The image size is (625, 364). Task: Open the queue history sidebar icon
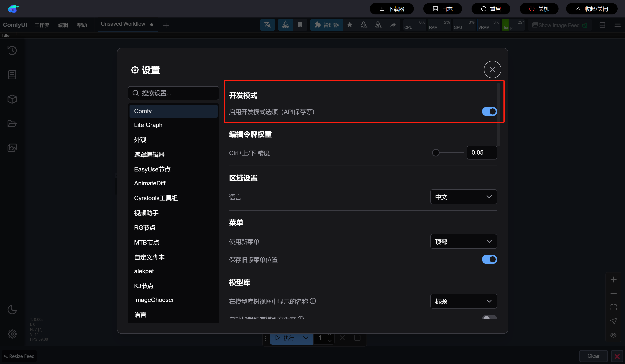[x=12, y=50]
